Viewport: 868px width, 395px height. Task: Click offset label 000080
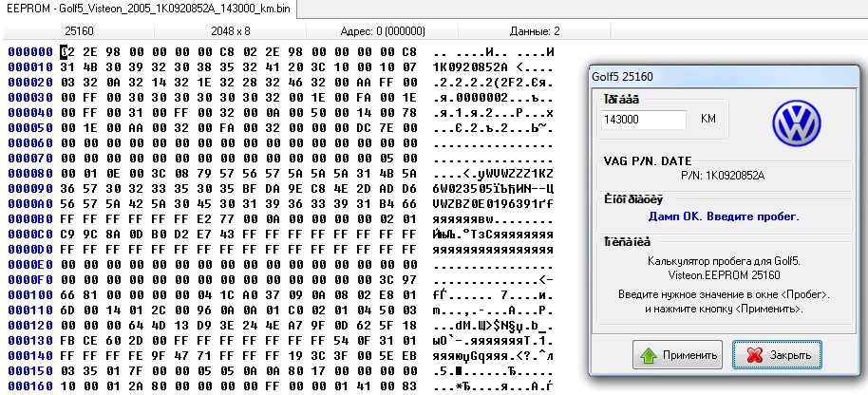30,174
